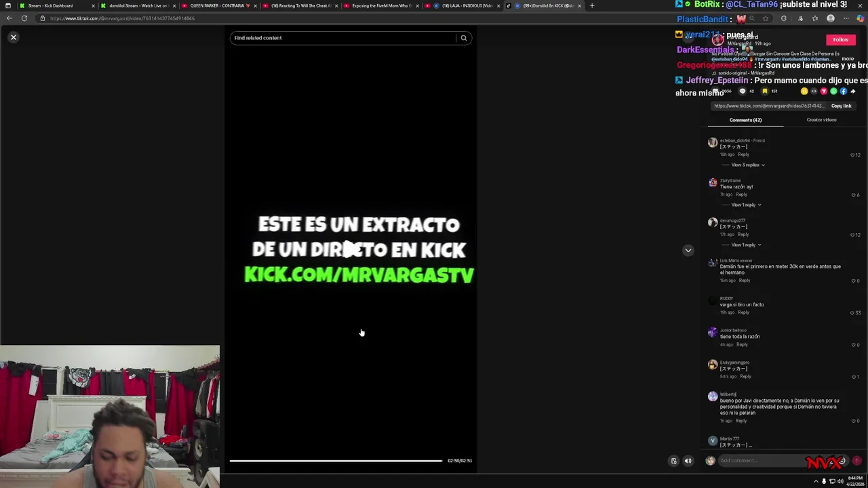
Task: Reply to 'tiene toda la razón'
Action: [742, 344]
